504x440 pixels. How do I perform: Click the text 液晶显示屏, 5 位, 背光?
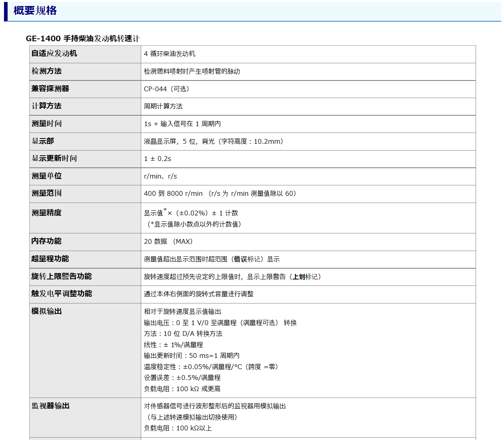(179, 141)
